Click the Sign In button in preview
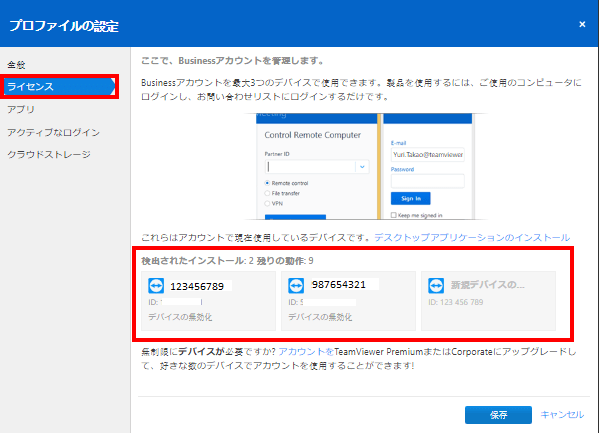Viewport: 600px width, 433px height. [x=411, y=199]
